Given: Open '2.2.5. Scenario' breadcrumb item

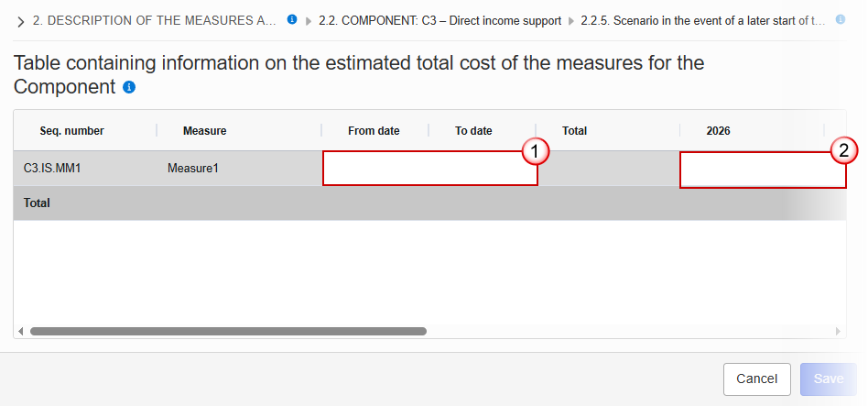Looking at the screenshot, I should click(702, 20).
